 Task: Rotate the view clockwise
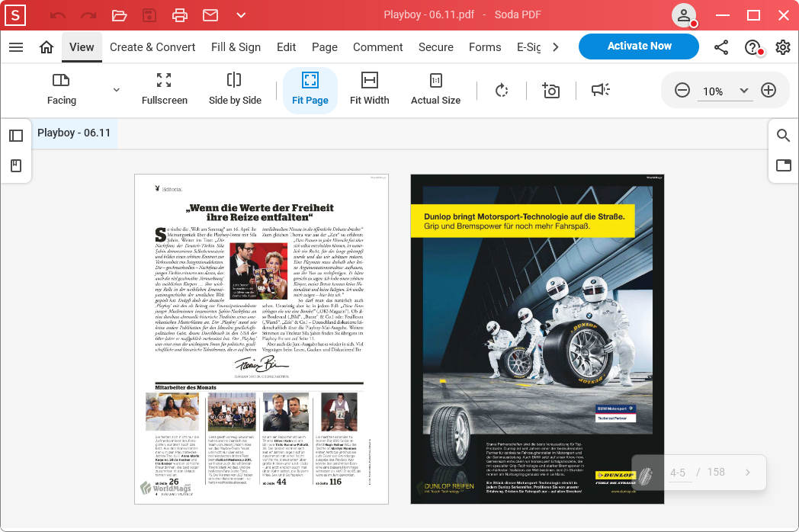point(502,90)
